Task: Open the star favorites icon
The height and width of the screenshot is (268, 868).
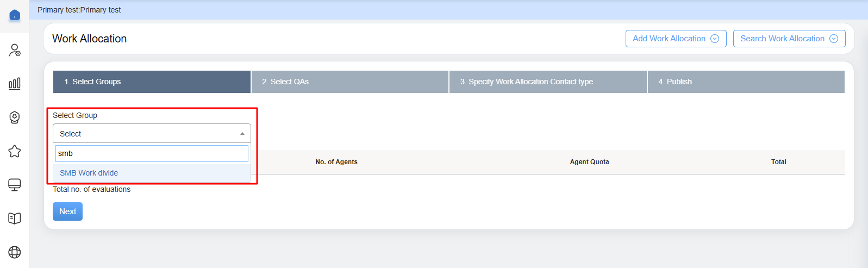Action: pyautogui.click(x=15, y=151)
